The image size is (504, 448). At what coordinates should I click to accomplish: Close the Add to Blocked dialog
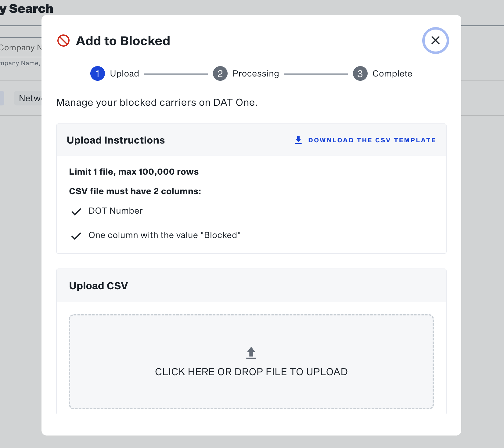pyautogui.click(x=435, y=41)
